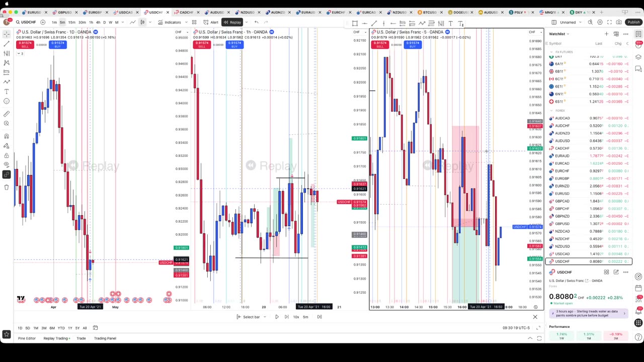
Task: Enter fullscreen mode icon
Action: coord(609,22)
